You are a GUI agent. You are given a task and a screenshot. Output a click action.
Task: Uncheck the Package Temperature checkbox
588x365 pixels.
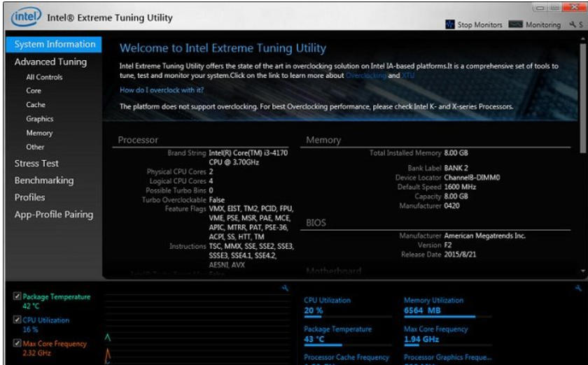(x=17, y=296)
